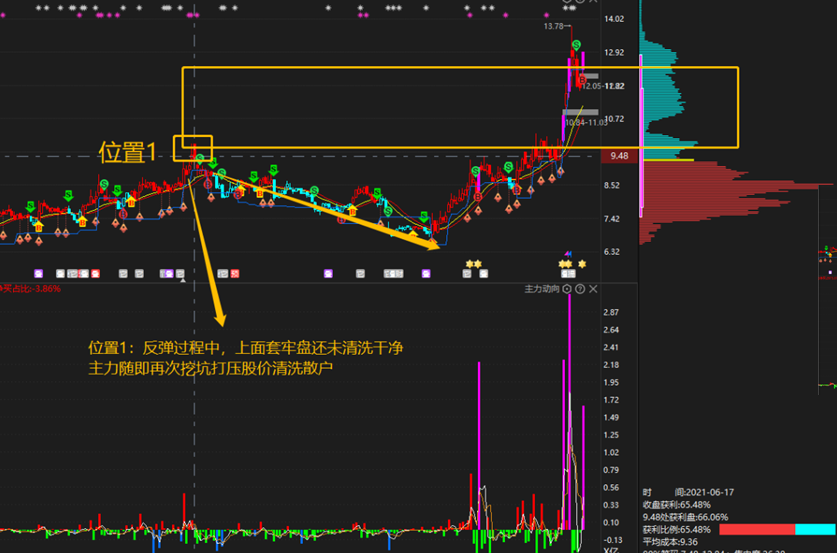837x553 pixels.
Task: Click 10.72 price axis label
Action: (614, 118)
